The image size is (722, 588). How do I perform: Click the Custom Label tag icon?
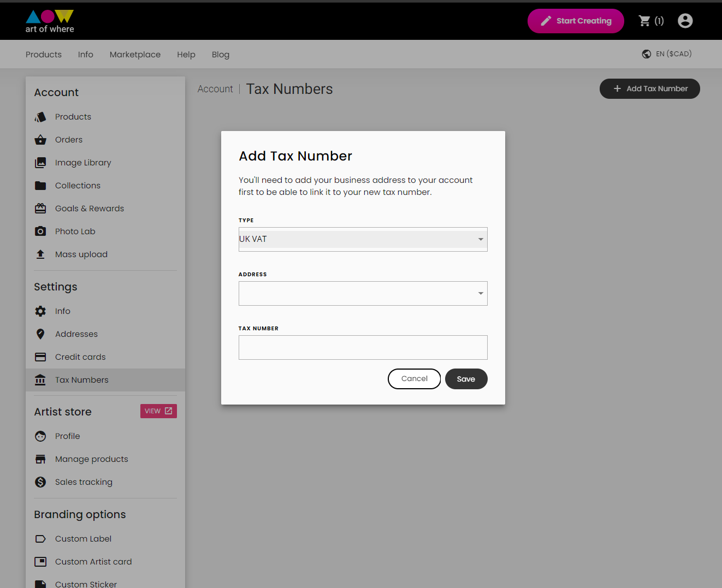pyautogui.click(x=40, y=539)
